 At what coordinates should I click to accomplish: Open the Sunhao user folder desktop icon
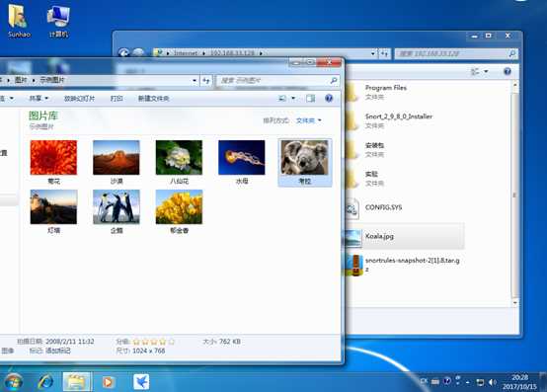point(19,21)
